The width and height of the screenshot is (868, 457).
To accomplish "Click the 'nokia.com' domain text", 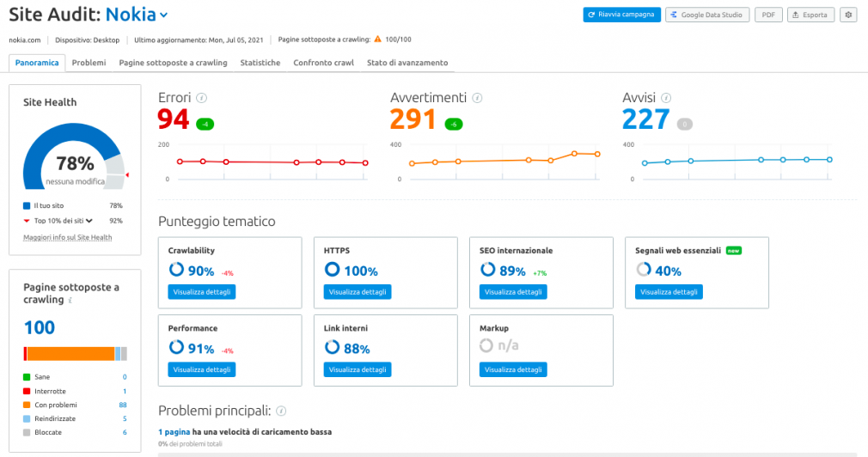I will [x=24, y=40].
